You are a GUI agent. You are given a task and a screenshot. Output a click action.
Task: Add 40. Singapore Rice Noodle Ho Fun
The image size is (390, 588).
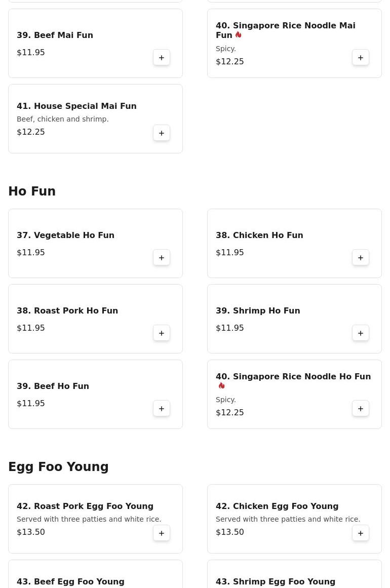point(361,408)
